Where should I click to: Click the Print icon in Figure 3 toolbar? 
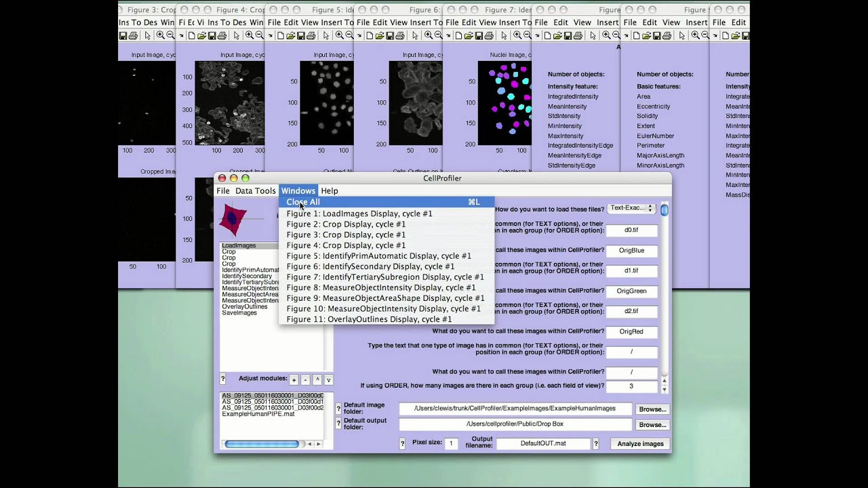(133, 35)
